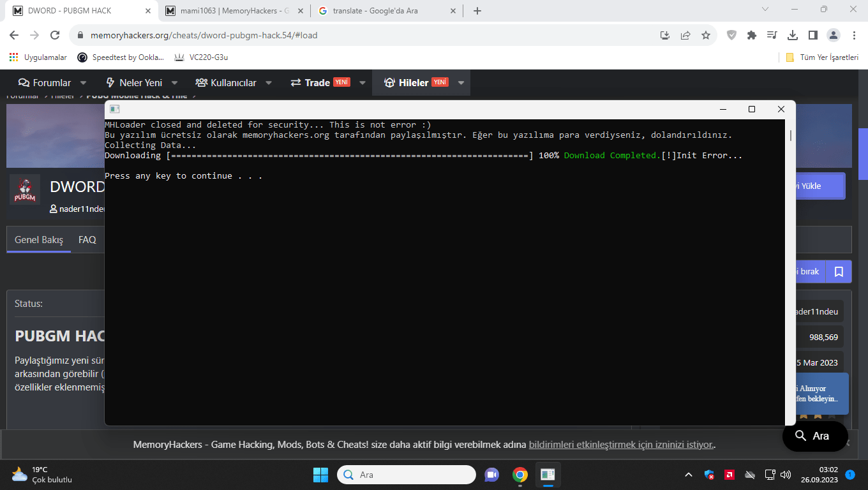
Task: Open the clock showing 03:02
Action: (x=819, y=475)
